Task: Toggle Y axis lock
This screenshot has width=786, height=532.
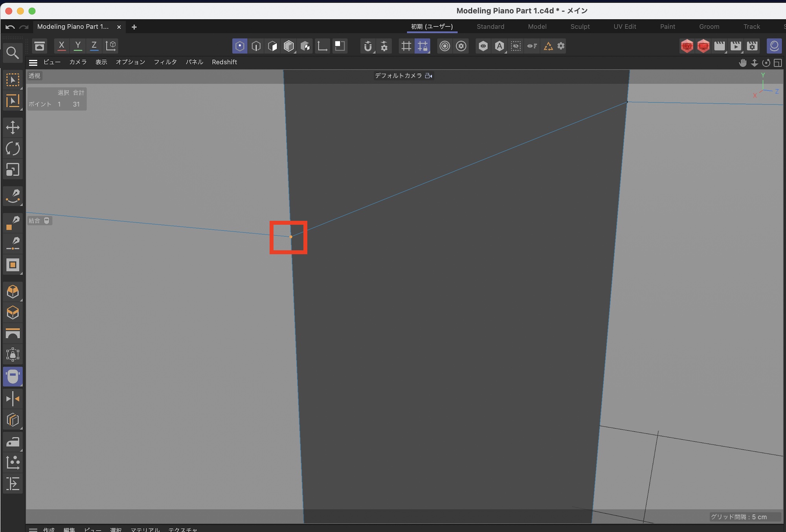Action: (x=78, y=46)
